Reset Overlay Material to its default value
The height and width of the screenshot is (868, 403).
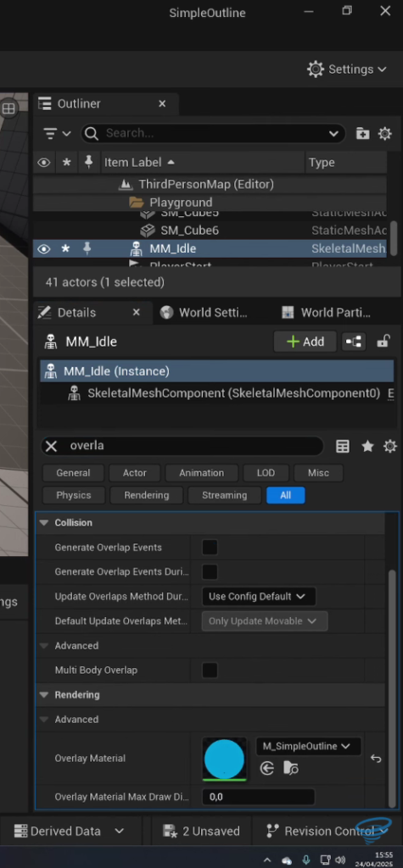tap(376, 759)
